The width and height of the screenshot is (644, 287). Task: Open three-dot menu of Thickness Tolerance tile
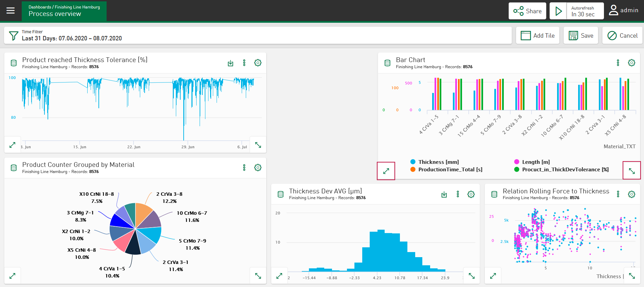click(244, 63)
